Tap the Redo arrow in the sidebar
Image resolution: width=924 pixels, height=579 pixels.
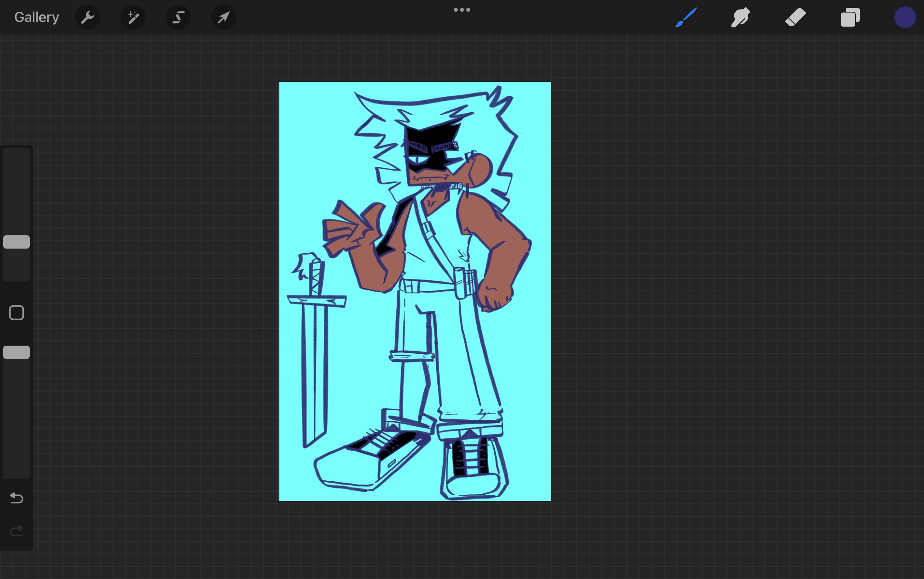[x=16, y=531]
